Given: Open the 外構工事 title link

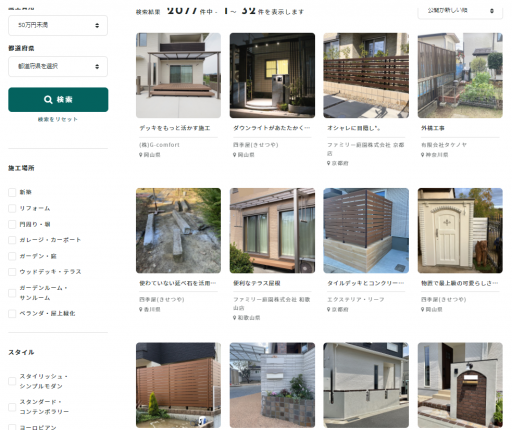Looking at the screenshot, I should (x=433, y=128).
